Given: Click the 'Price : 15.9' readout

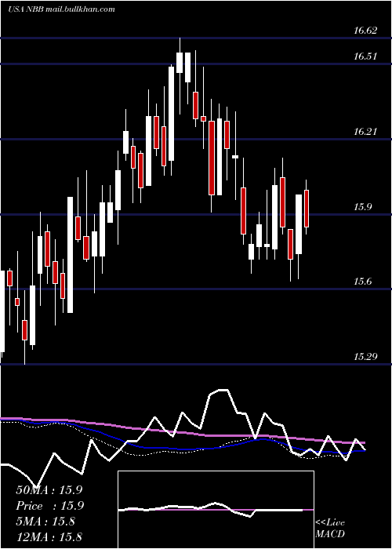Looking at the screenshot, I should 49,506.
